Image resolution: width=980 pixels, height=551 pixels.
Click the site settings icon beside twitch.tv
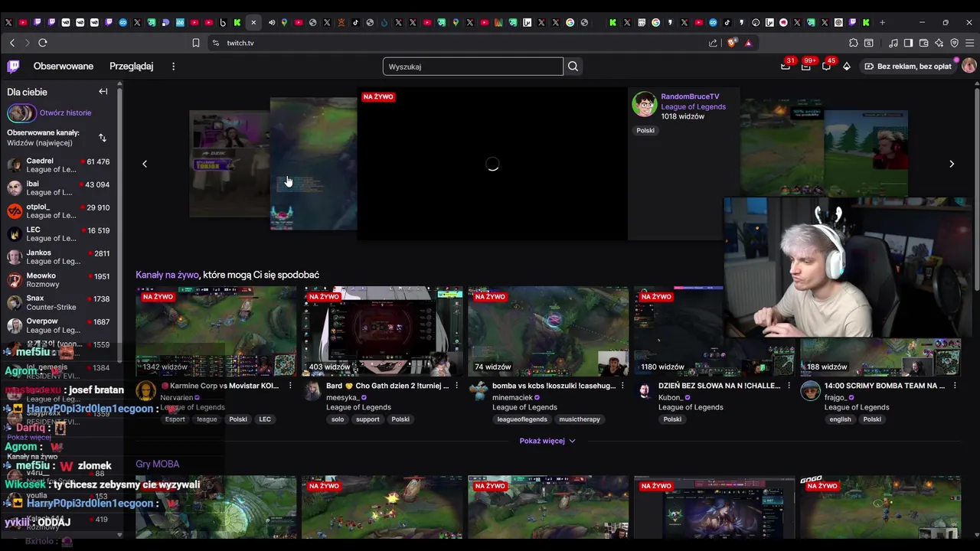coord(215,43)
